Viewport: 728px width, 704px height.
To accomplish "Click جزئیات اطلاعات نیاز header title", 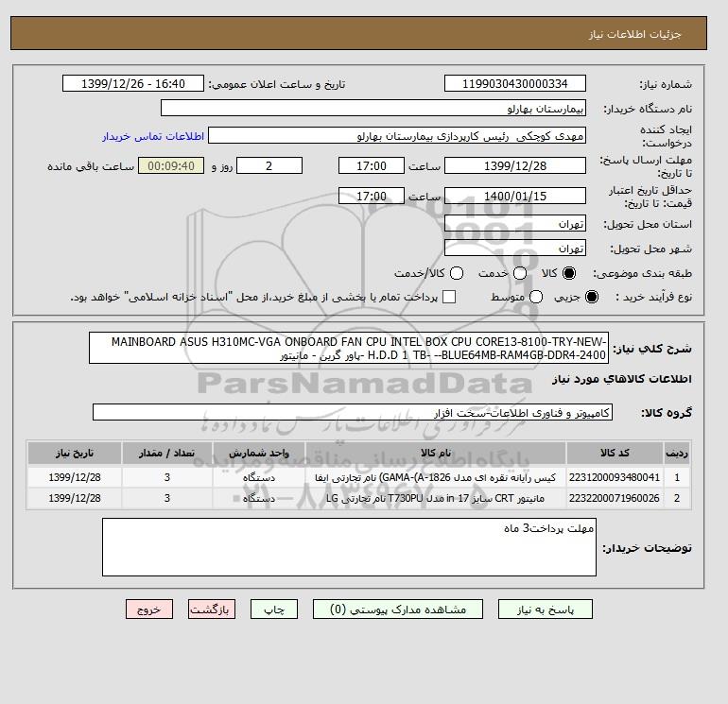I will coord(634,34).
